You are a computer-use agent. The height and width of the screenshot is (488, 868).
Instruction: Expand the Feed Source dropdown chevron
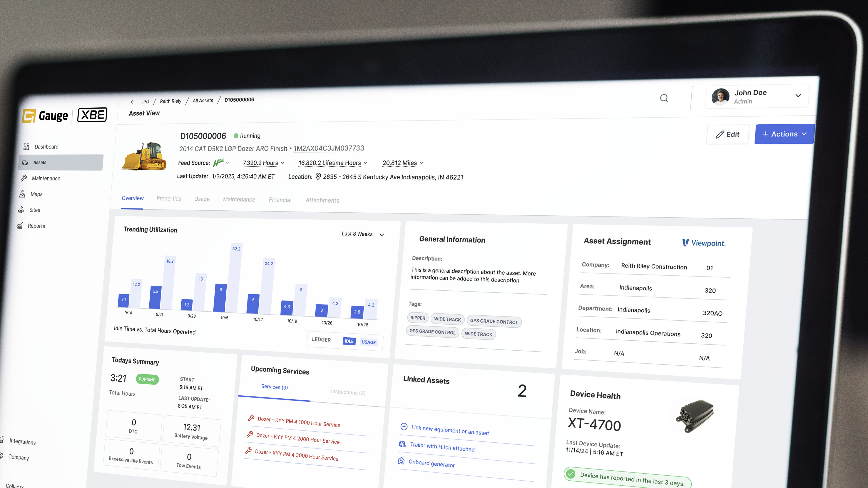(227, 163)
